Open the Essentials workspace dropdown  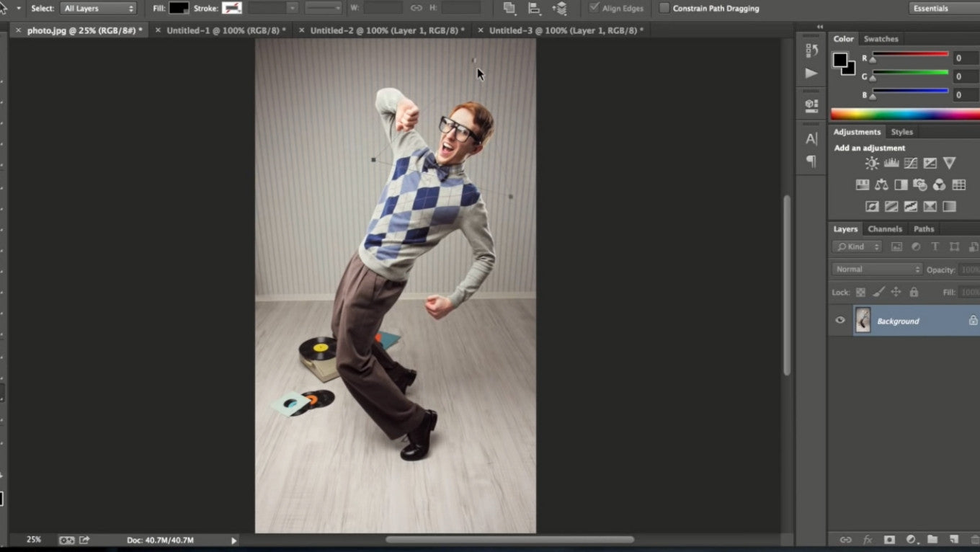pos(945,9)
